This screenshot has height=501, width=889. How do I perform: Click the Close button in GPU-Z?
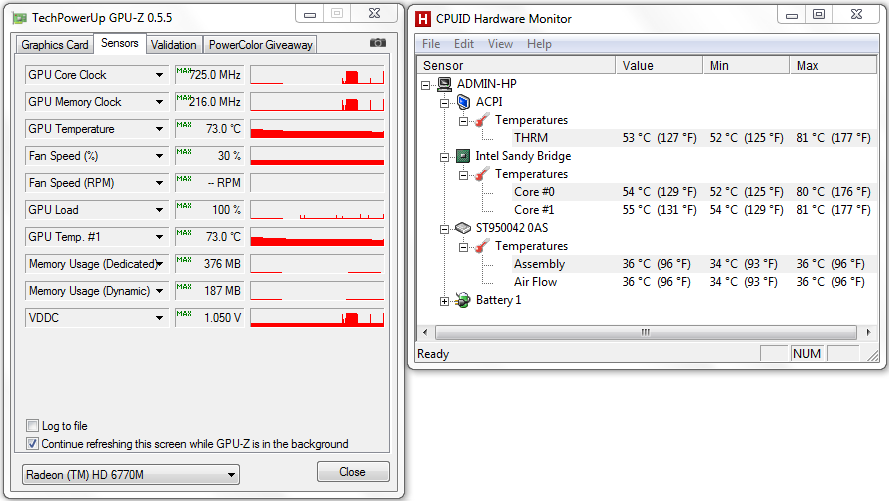pyautogui.click(x=353, y=472)
